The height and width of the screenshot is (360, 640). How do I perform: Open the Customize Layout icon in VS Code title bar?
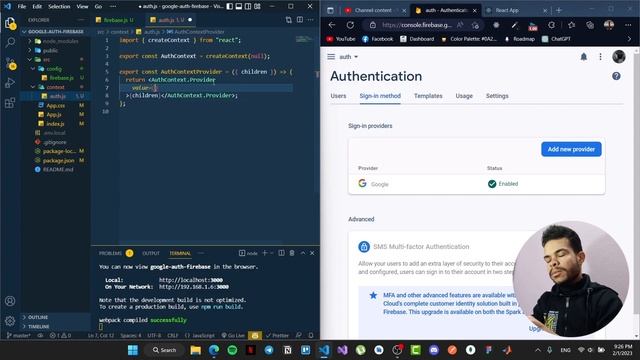click(258, 7)
